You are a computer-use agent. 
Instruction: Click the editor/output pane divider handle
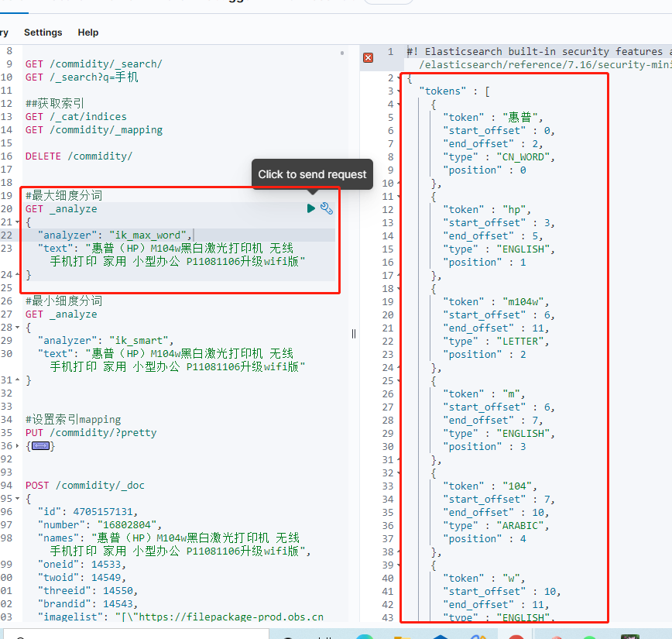point(354,334)
